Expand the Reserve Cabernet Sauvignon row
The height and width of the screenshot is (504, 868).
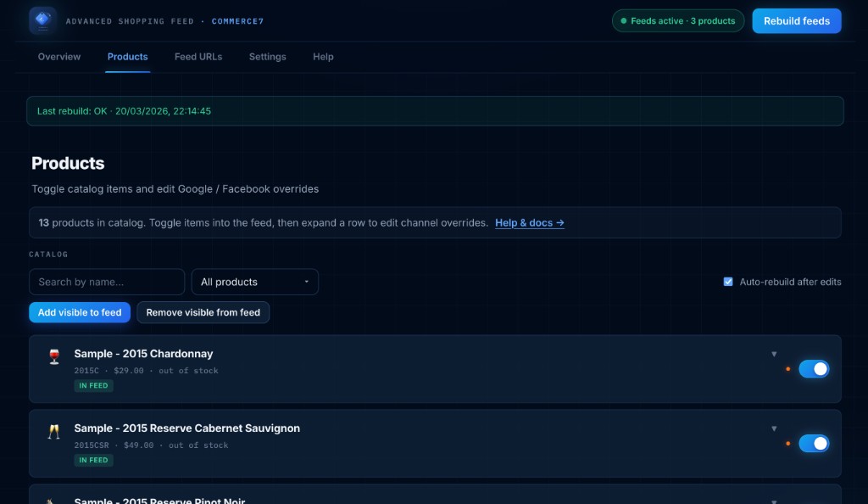click(773, 429)
